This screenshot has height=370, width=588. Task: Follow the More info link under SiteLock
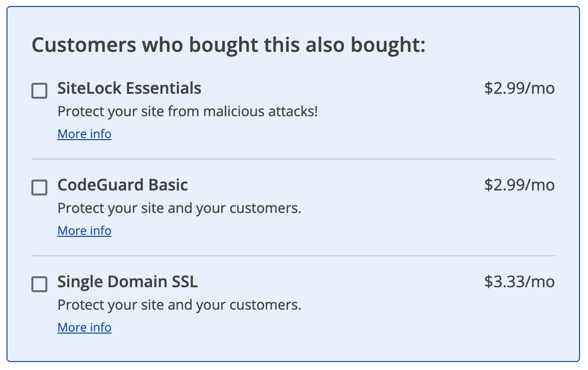pos(84,134)
